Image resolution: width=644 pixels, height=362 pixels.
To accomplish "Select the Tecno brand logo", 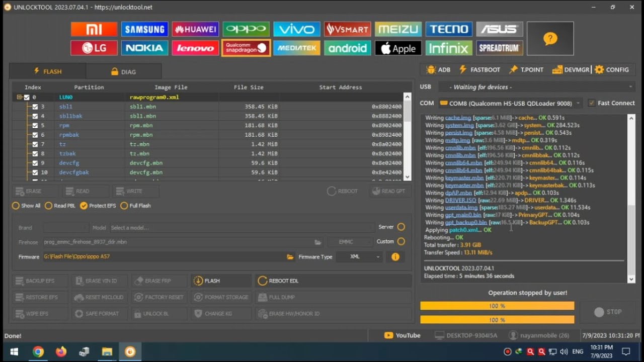I will pyautogui.click(x=449, y=29).
